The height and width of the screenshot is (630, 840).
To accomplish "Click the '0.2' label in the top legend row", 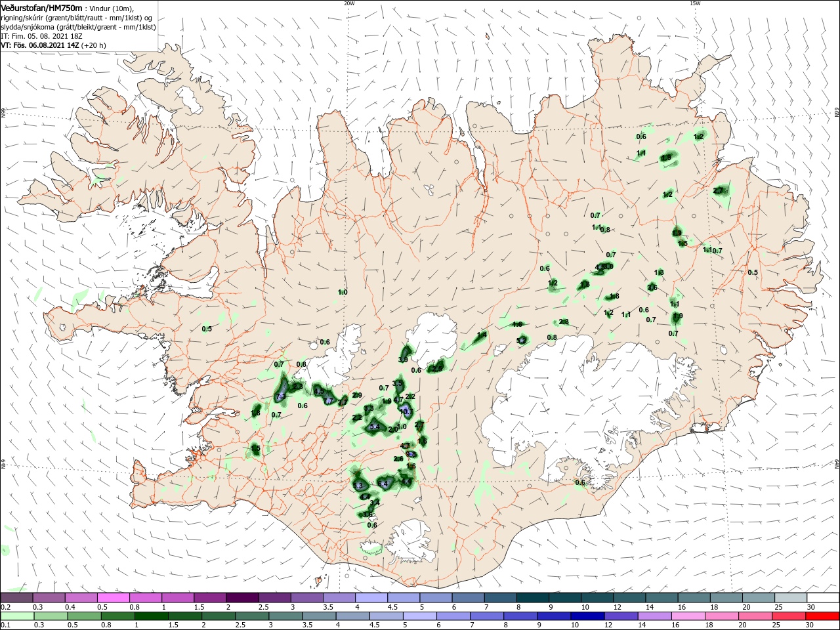I will pyautogui.click(x=5, y=607).
